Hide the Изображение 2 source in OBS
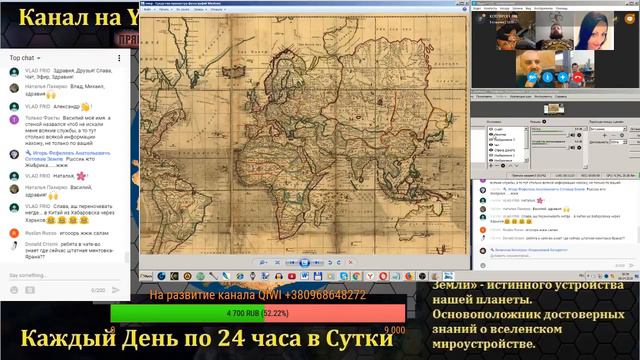The height and width of the screenshot is (360, 640). click(x=491, y=156)
